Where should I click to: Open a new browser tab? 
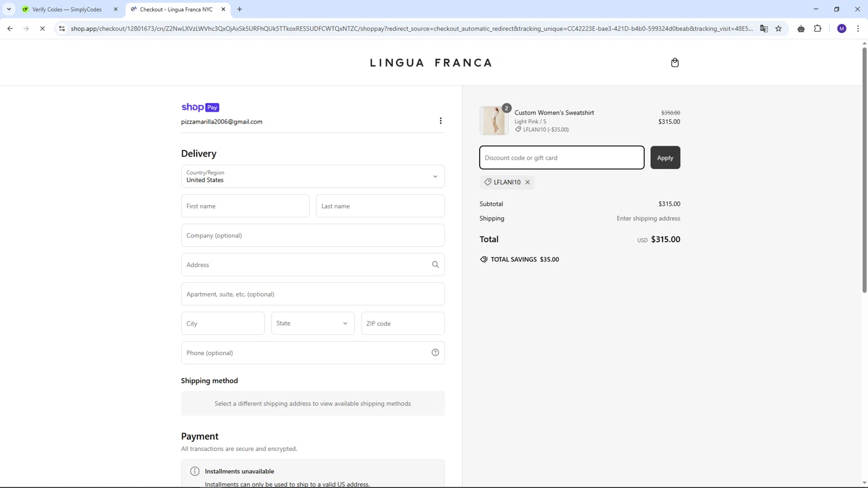(240, 9)
